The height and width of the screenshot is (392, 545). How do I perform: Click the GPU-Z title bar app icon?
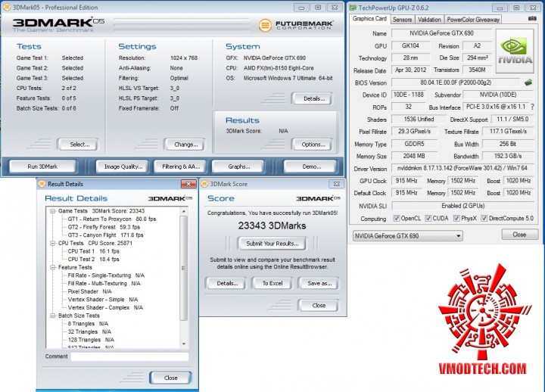(353, 8)
